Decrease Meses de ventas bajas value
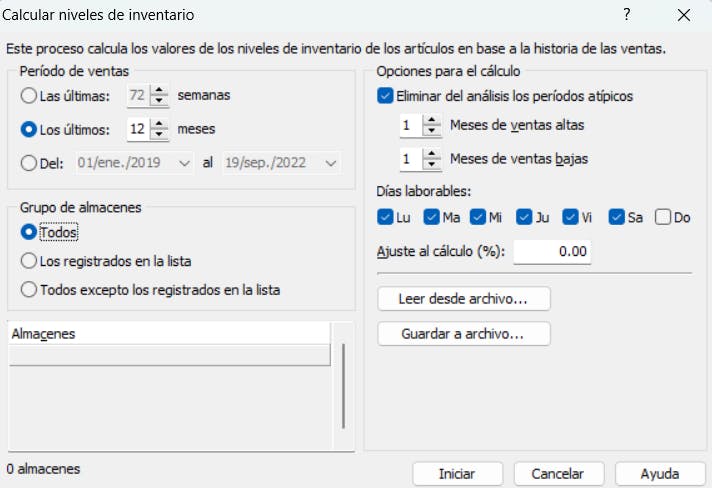This screenshot has width=712, height=488. point(431,164)
